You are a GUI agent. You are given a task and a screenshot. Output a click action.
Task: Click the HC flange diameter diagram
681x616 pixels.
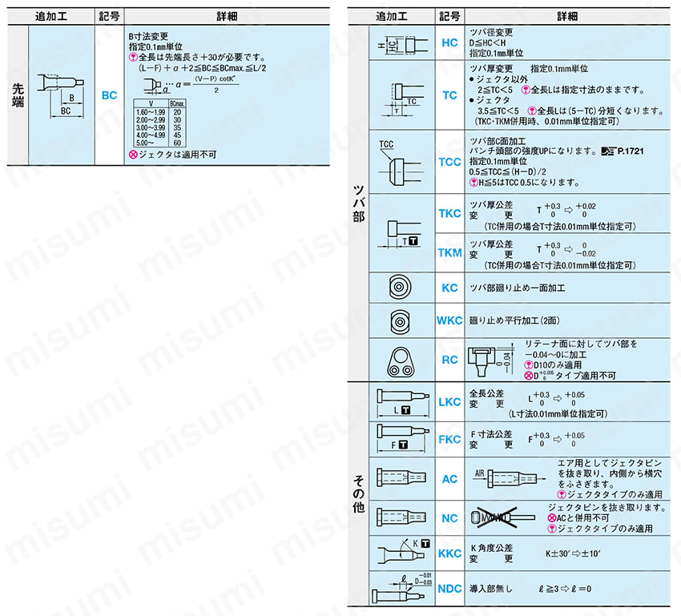coord(402,45)
